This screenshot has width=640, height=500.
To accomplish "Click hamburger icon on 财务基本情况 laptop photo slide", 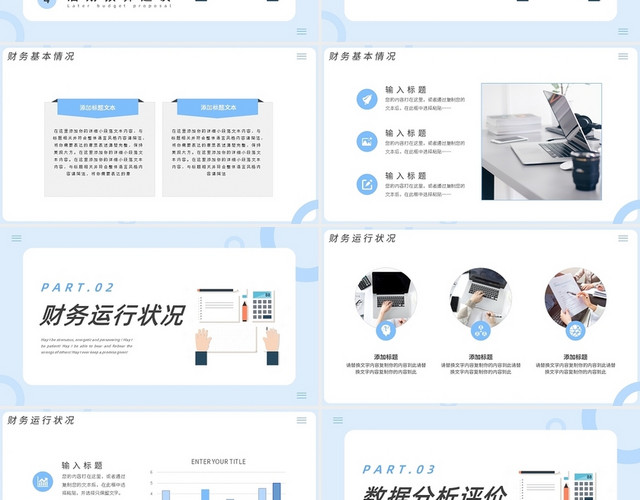I will [623, 56].
